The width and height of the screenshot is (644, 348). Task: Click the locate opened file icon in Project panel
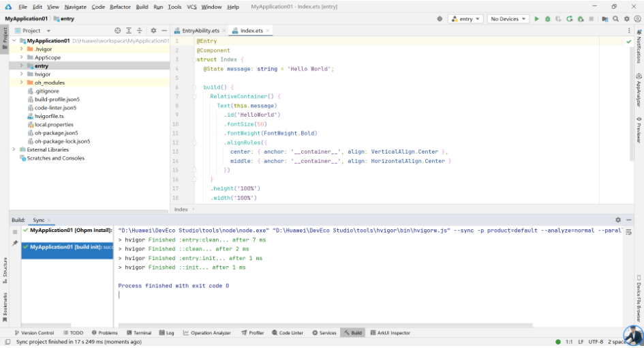click(117, 31)
